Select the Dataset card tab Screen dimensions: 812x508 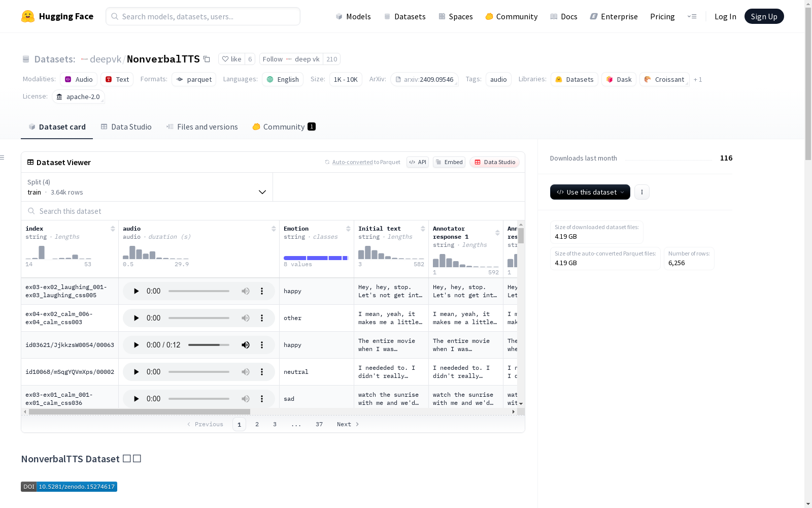(57, 127)
